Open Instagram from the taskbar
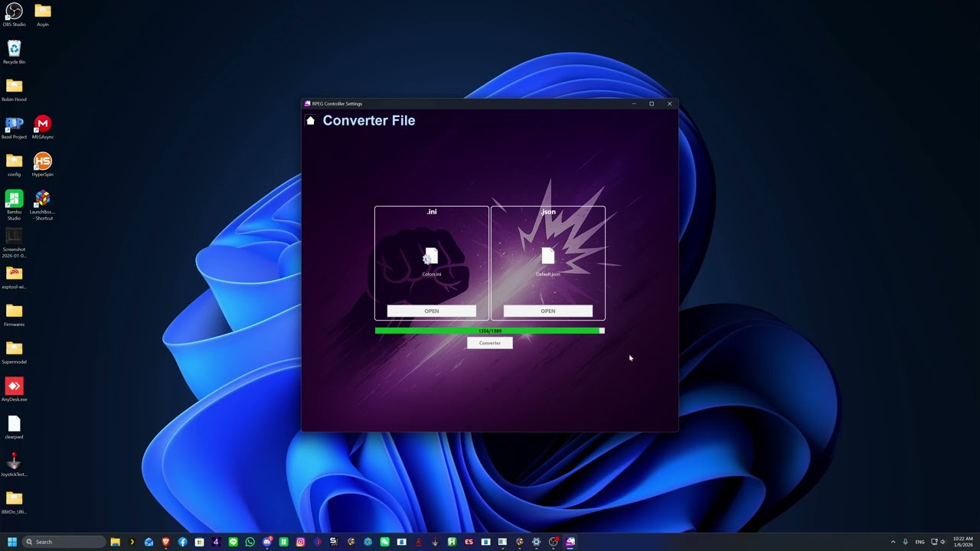 (x=300, y=542)
